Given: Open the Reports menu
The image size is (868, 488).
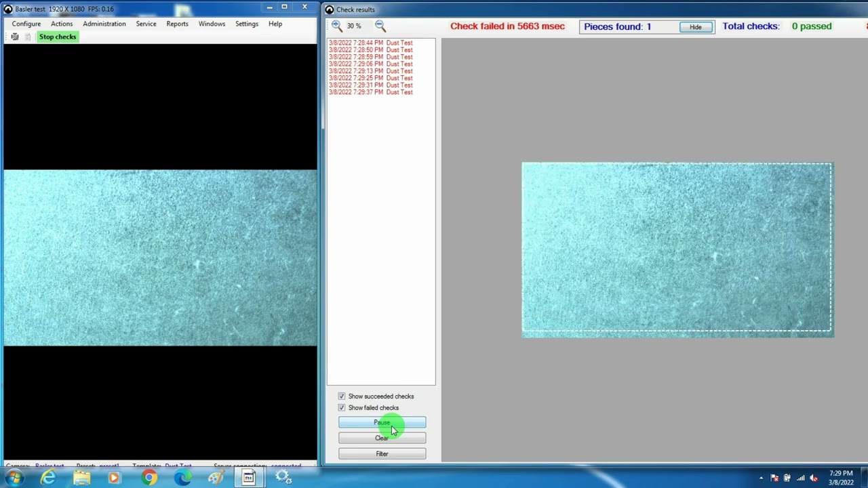Looking at the screenshot, I should (x=177, y=24).
